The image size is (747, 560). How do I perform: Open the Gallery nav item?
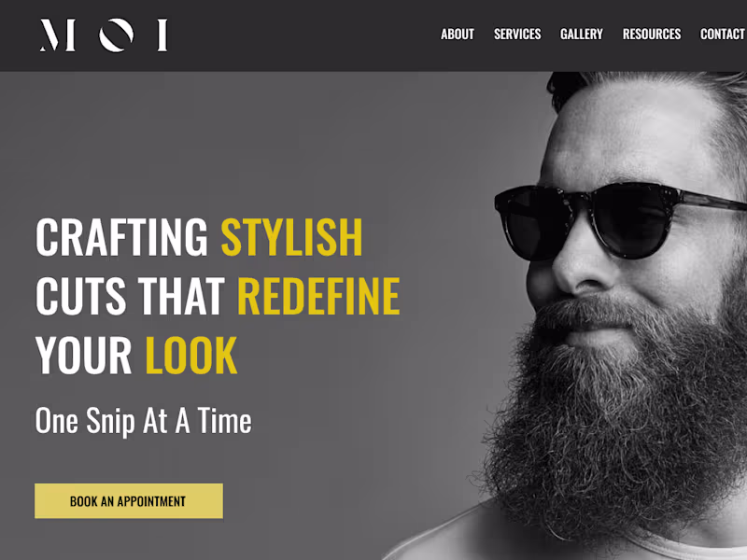581,35
